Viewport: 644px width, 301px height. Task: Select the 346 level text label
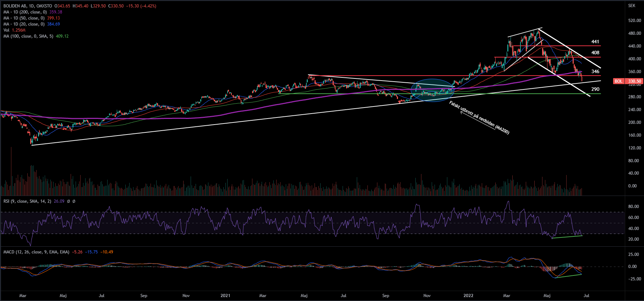click(595, 71)
